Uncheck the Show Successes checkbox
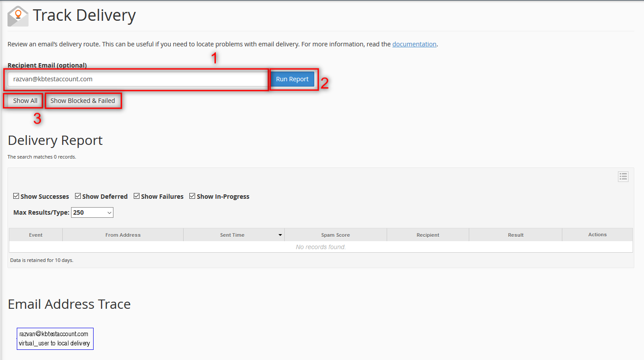The height and width of the screenshot is (360, 644). coord(16,196)
